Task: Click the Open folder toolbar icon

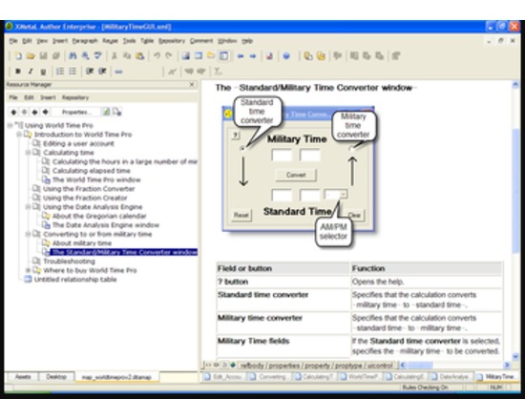Action: pos(31,56)
